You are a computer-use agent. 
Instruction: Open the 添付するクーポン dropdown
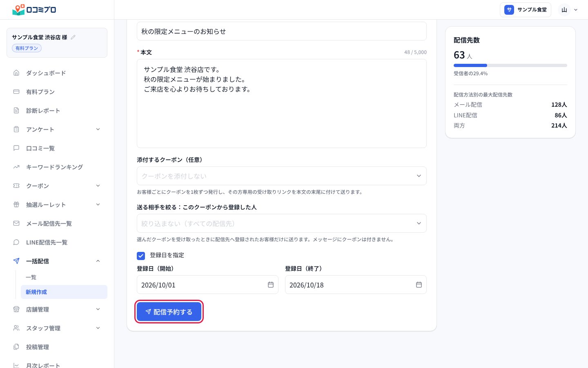[282, 176]
